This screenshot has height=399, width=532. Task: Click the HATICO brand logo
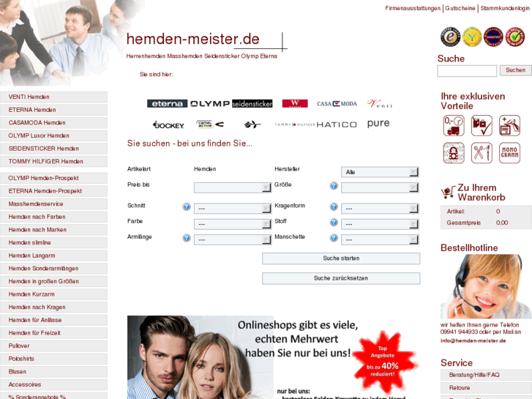(336, 124)
